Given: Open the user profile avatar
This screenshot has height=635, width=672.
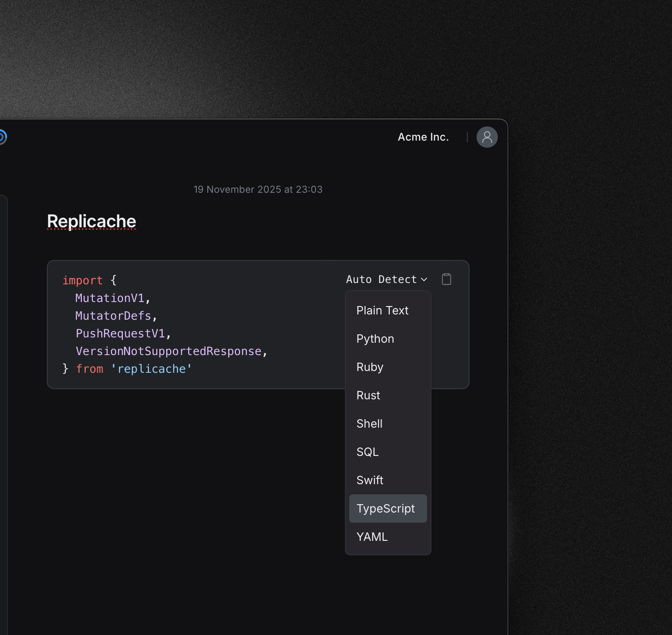Looking at the screenshot, I should click(487, 137).
